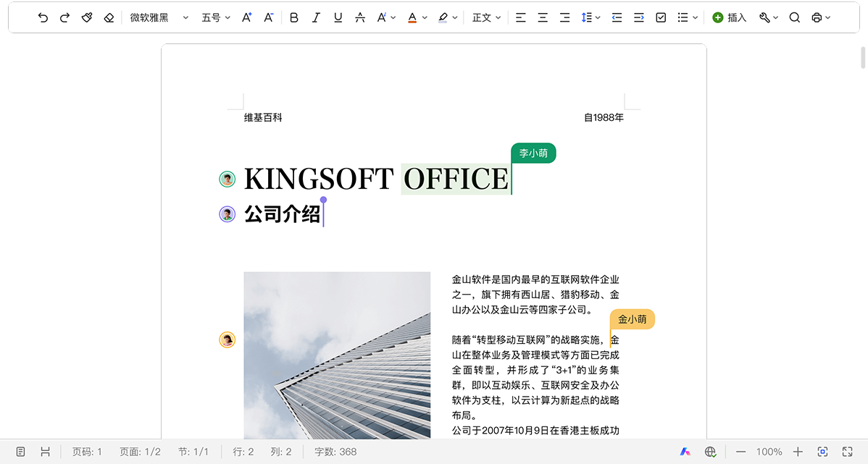Insert checkbox task list
The image size is (868, 464).
tap(661, 17)
